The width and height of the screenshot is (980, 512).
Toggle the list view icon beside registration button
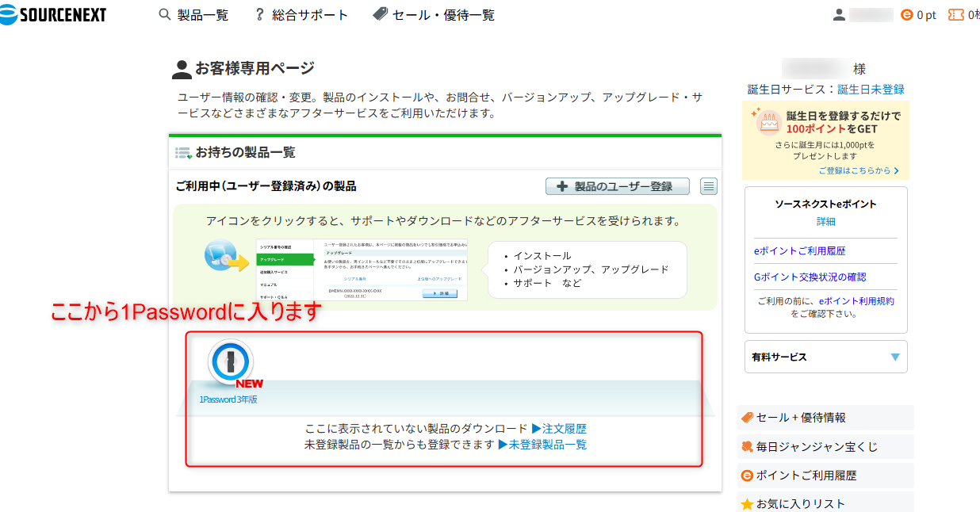[709, 186]
